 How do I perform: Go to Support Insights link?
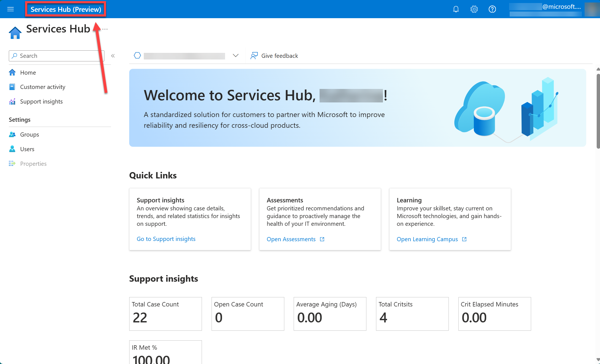pyautogui.click(x=166, y=238)
